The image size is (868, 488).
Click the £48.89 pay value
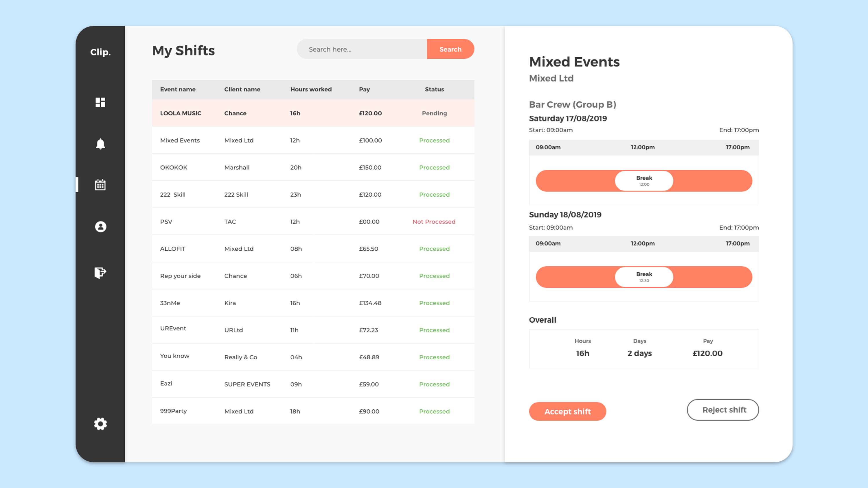click(x=369, y=357)
